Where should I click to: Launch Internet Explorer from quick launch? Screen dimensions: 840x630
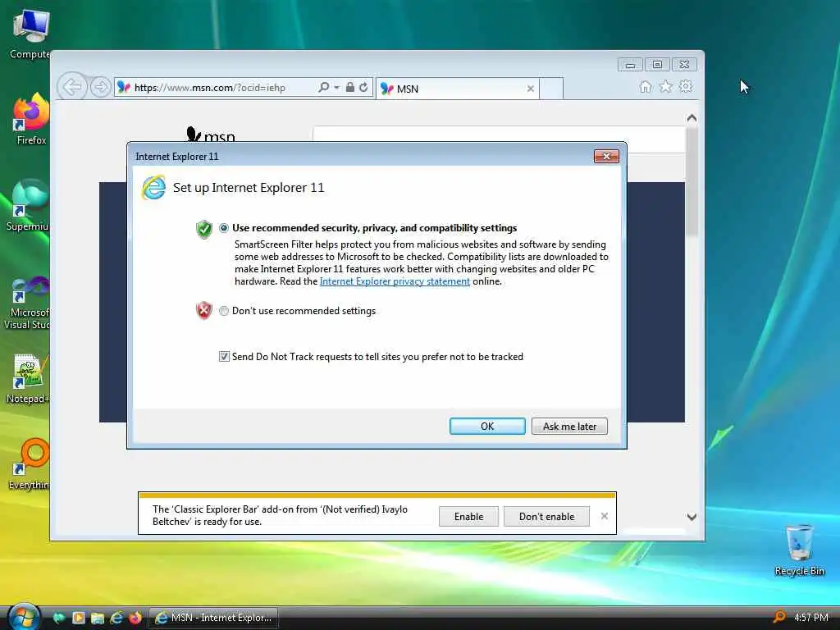tap(116, 619)
